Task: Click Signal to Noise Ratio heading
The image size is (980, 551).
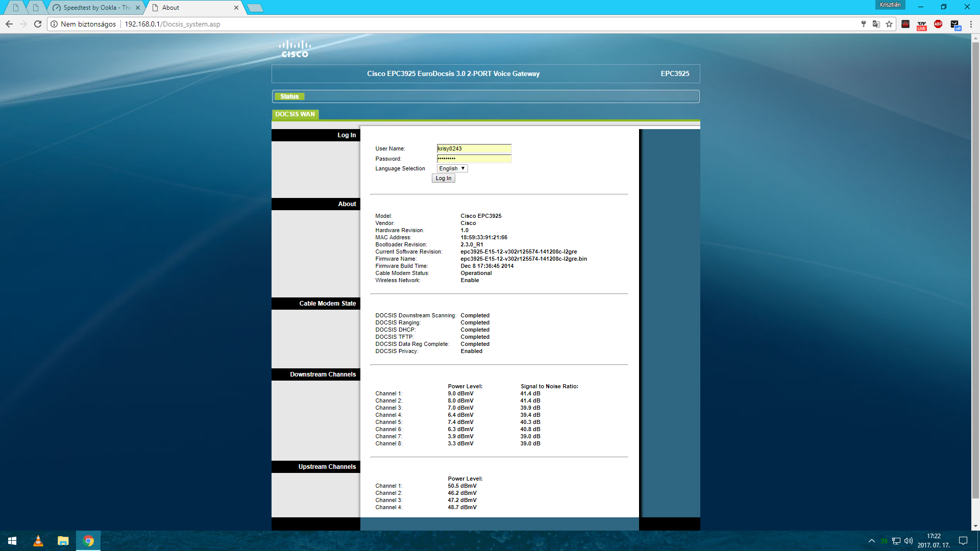Action: pyautogui.click(x=549, y=386)
